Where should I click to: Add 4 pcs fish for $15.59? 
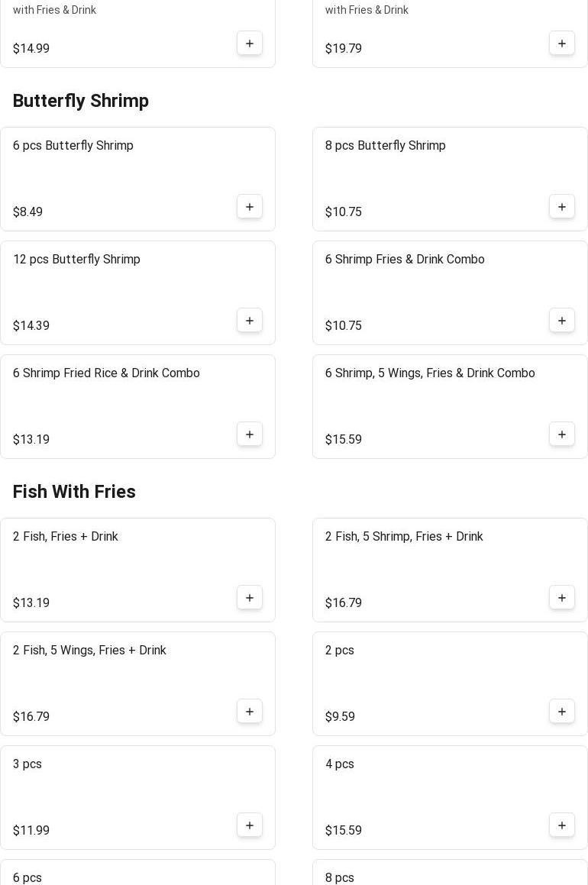[x=562, y=825]
